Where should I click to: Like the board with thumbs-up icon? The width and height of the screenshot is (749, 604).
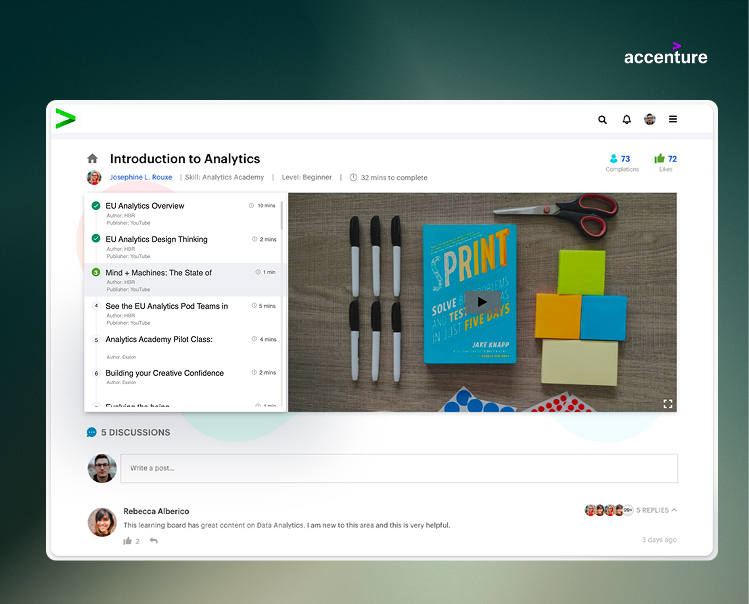tap(660, 158)
